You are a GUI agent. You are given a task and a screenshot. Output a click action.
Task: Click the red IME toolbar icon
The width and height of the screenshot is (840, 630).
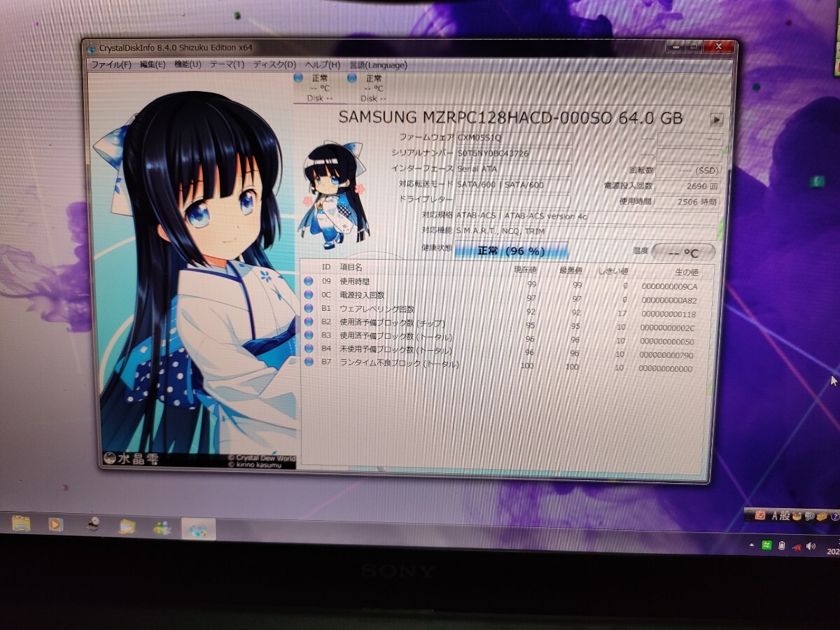760,515
